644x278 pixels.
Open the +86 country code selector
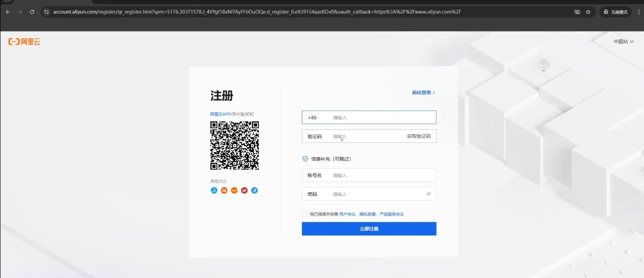[312, 117]
